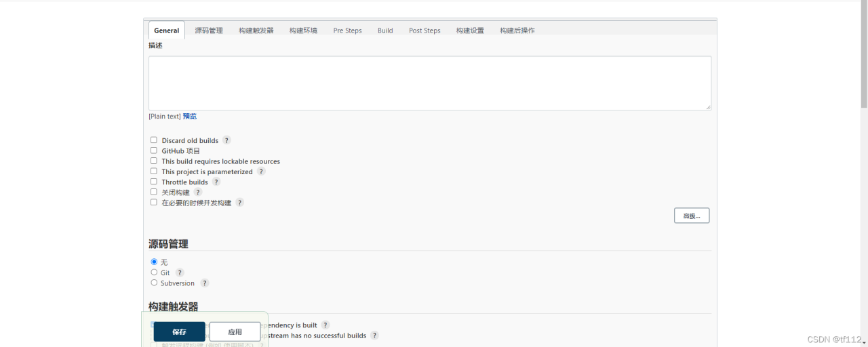868x347 pixels.
Task: Show help for 在必要的时候并发构建 option
Action: tap(239, 203)
